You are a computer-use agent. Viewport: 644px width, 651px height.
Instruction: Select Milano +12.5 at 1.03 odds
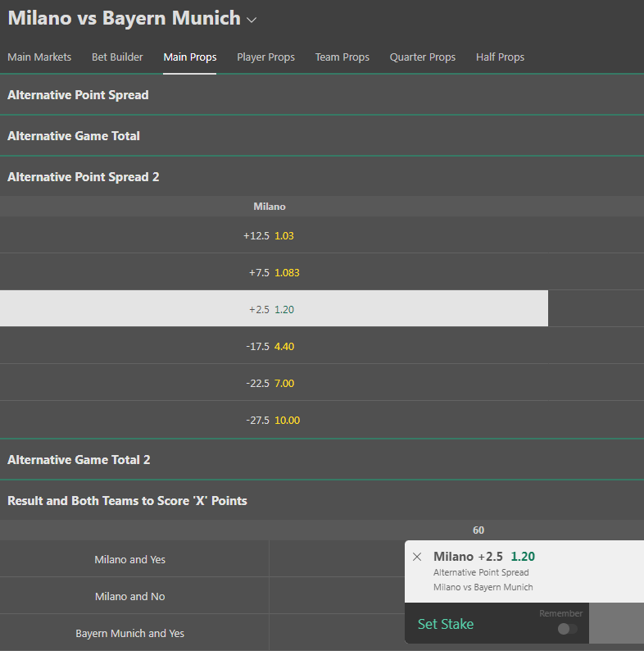tap(274, 235)
